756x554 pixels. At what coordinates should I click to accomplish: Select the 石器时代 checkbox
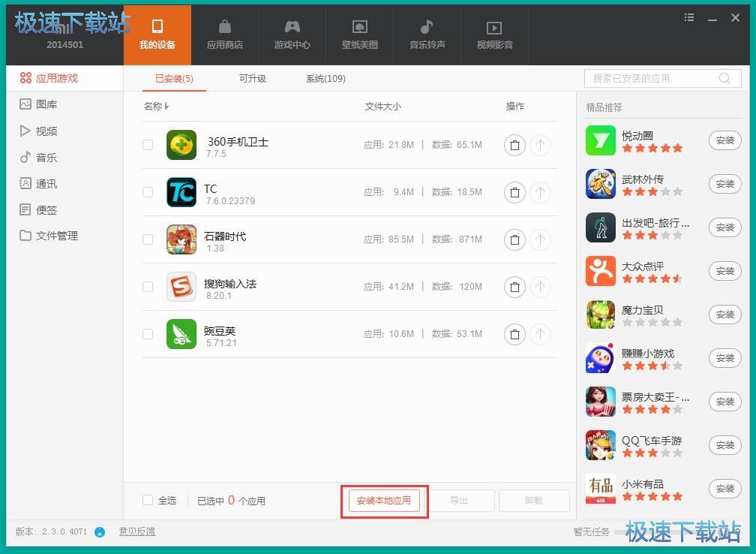pos(148,239)
